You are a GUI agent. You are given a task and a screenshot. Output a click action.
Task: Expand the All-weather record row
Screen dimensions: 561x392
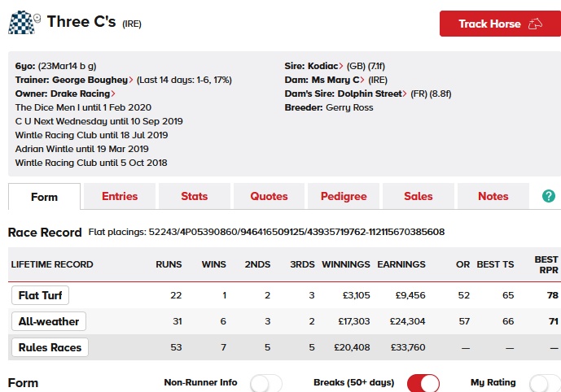tap(49, 321)
